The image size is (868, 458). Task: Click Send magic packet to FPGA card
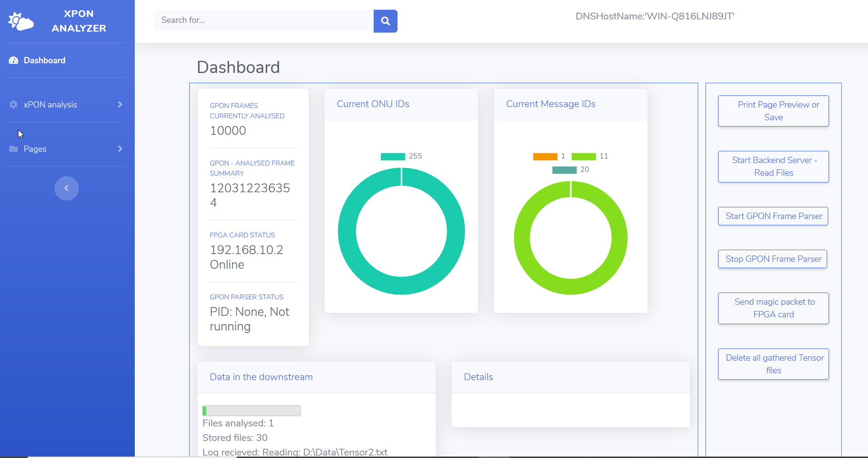pos(774,308)
